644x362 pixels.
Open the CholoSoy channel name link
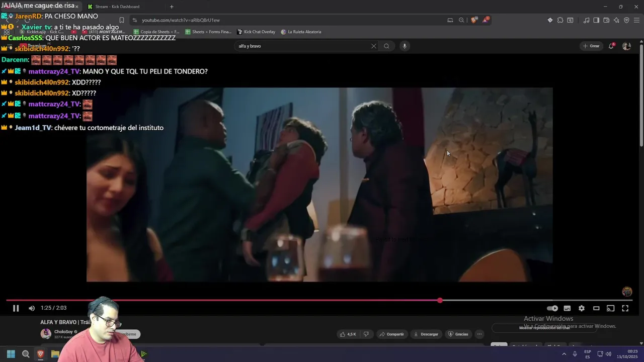pyautogui.click(x=64, y=332)
